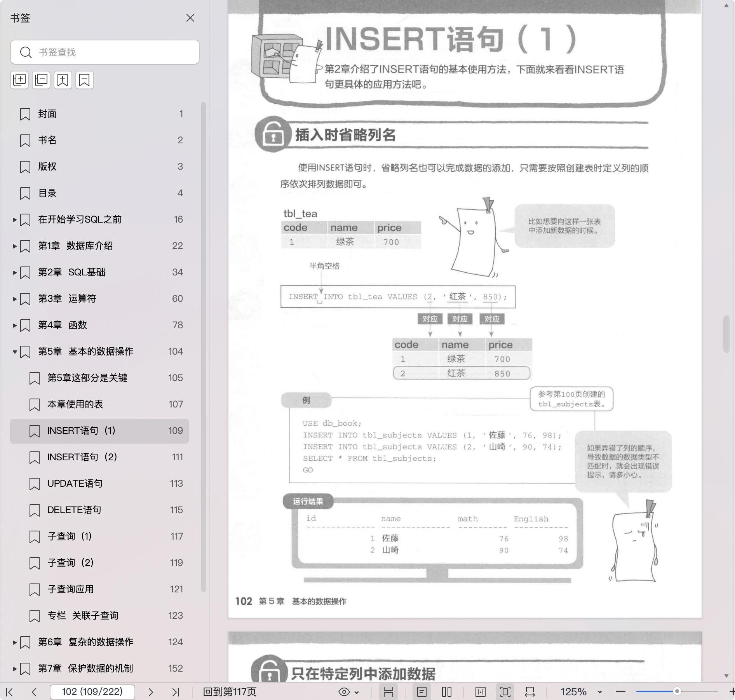Image resolution: width=735 pixels, height=700 pixels.
Task: Jump to the first page
Action: [10, 692]
